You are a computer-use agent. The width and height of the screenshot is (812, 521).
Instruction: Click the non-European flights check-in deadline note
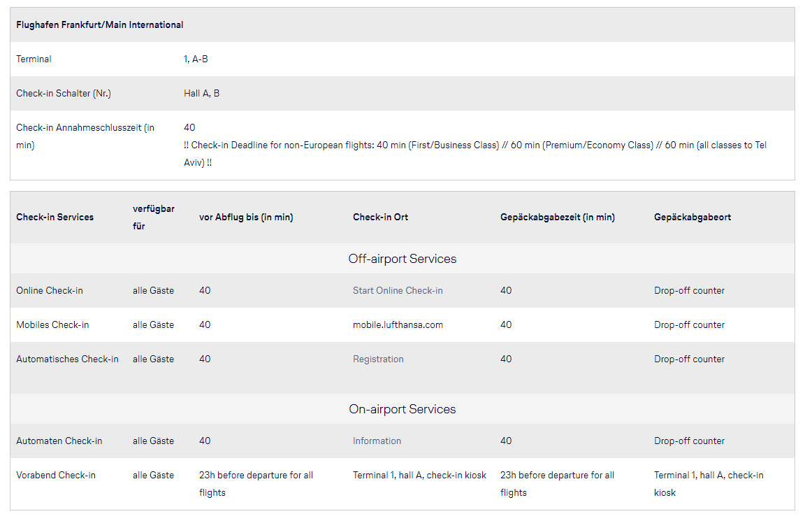point(474,153)
